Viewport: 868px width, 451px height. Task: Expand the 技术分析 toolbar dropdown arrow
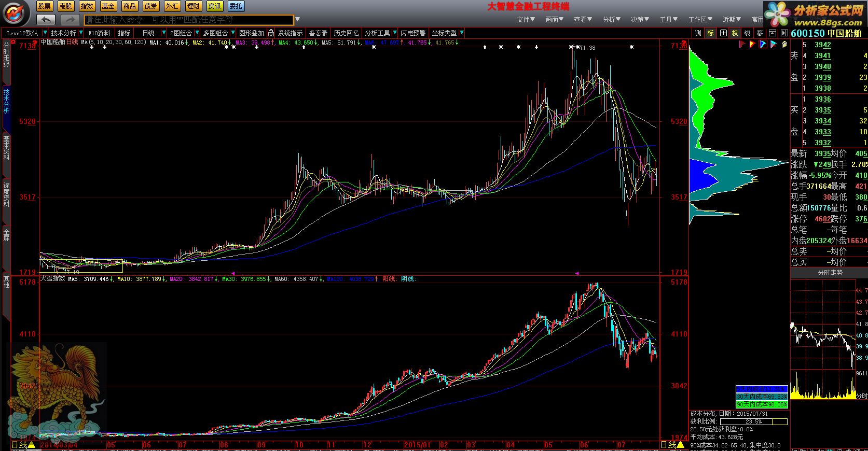[80, 33]
